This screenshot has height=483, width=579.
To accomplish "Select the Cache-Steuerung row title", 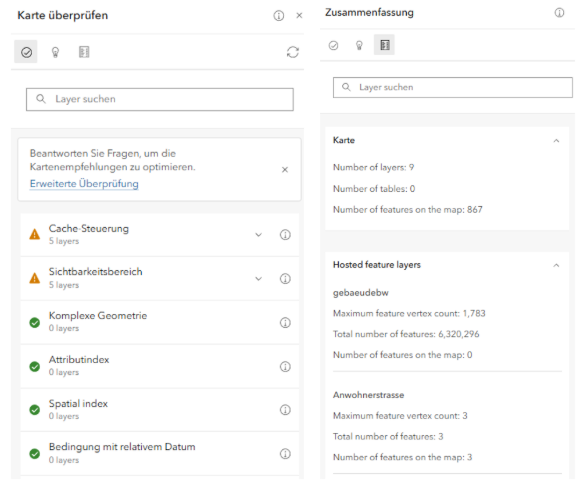I will tap(89, 229).
